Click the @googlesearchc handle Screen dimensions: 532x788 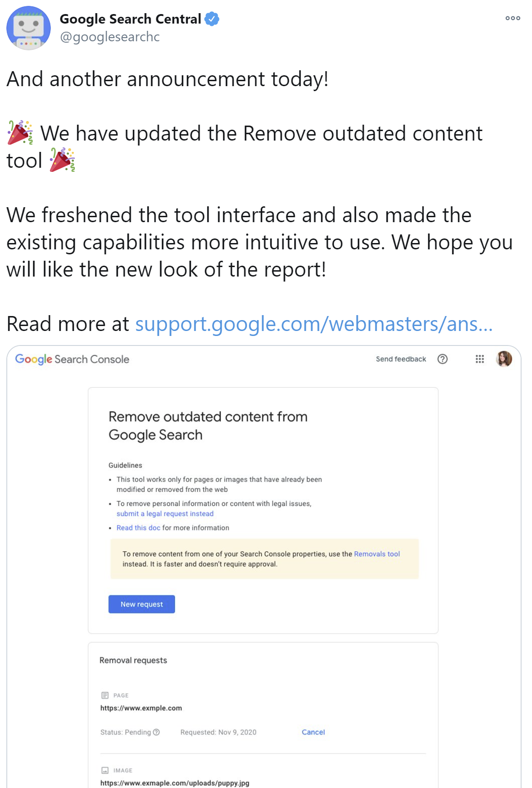pos(109,37)
